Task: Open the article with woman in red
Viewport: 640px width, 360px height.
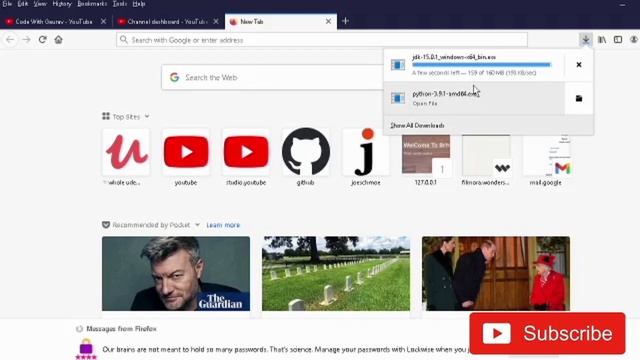Action: 496,273
